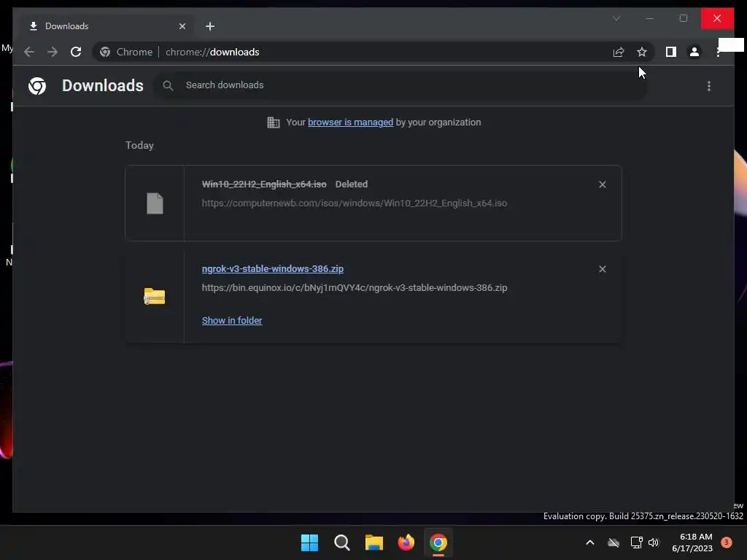Click the Chrome taskbar icon
Image resolution: width=747 pixels, height=560 pixels.
(x=438, y=542)
